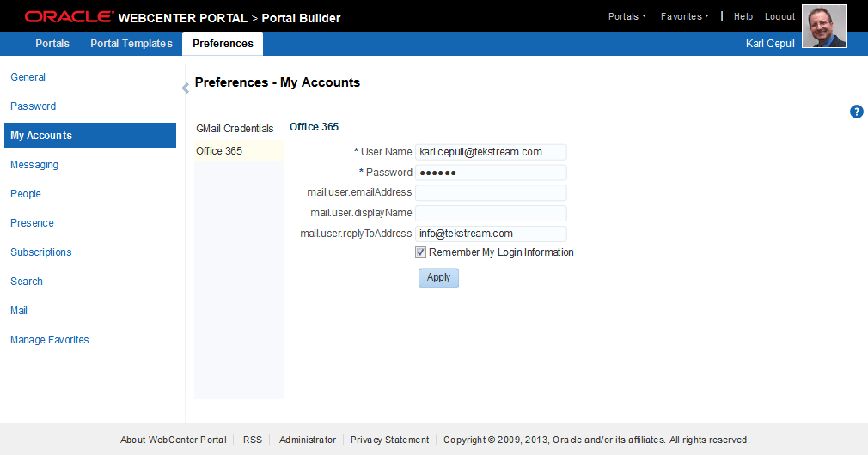Click the Portal Builder breadcrumb title

tap(301, 18)
